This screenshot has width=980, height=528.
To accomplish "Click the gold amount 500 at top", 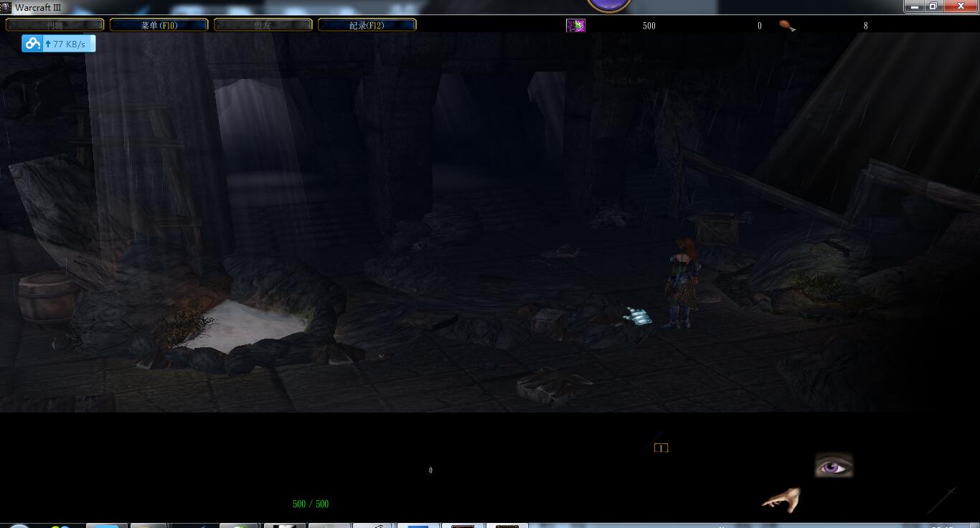I will click(649, 26).
